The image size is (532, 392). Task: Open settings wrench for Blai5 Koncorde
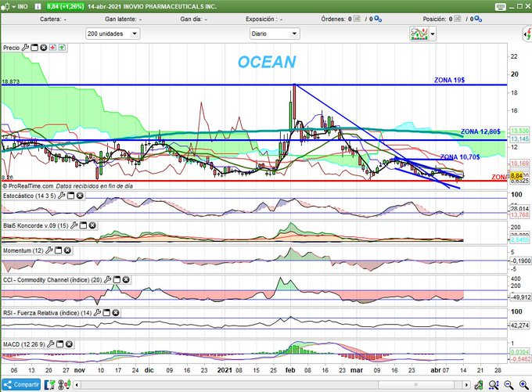(x=74, y=225)
